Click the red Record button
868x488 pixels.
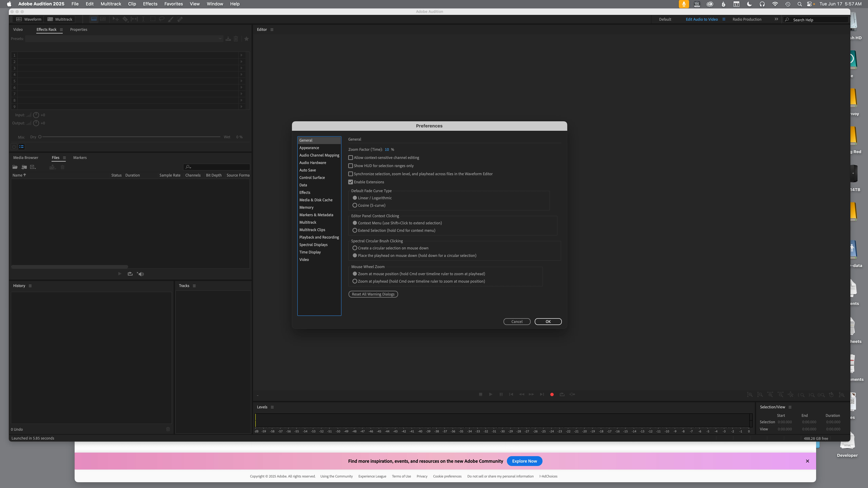(552, 394)
